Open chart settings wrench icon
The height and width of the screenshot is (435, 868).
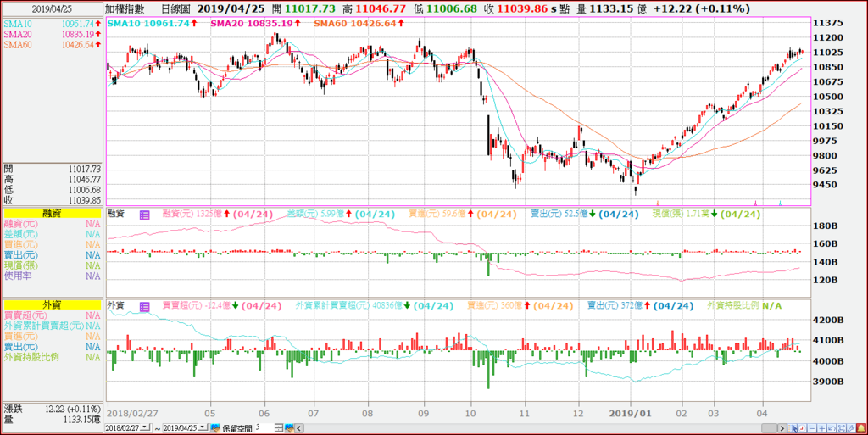pyautogui.click(x=851, y=428)
